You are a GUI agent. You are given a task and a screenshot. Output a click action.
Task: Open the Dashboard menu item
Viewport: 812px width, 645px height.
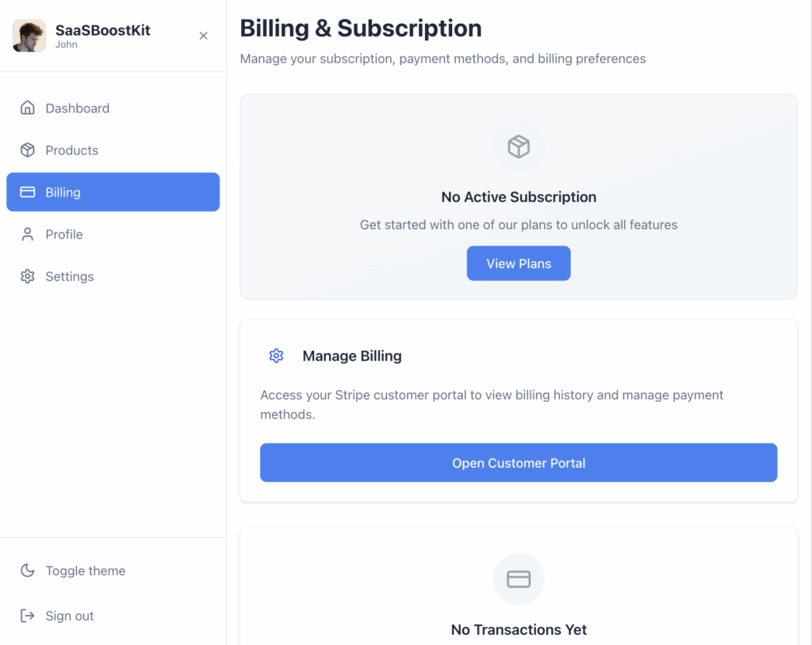tap(77, 109)
